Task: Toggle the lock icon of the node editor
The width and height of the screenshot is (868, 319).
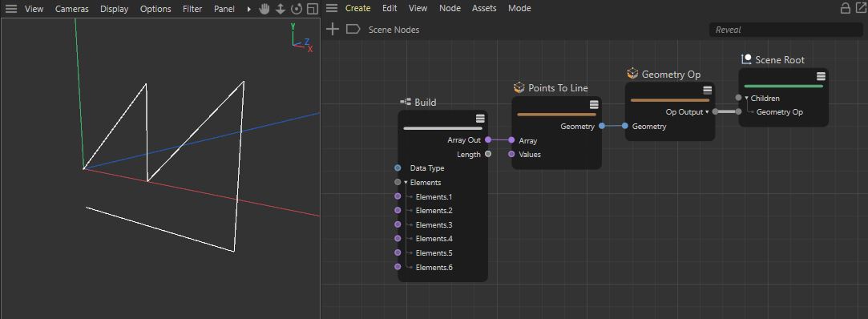Action: tap(846, 8)
